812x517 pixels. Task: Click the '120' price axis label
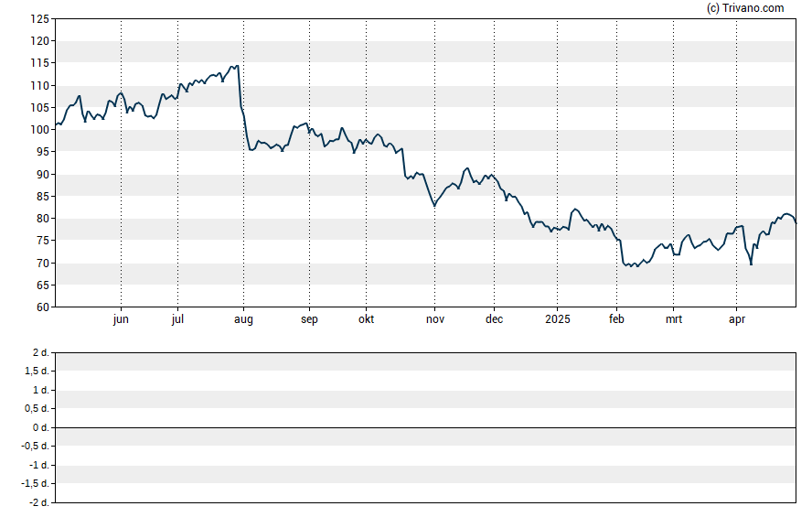click(40, 41)
